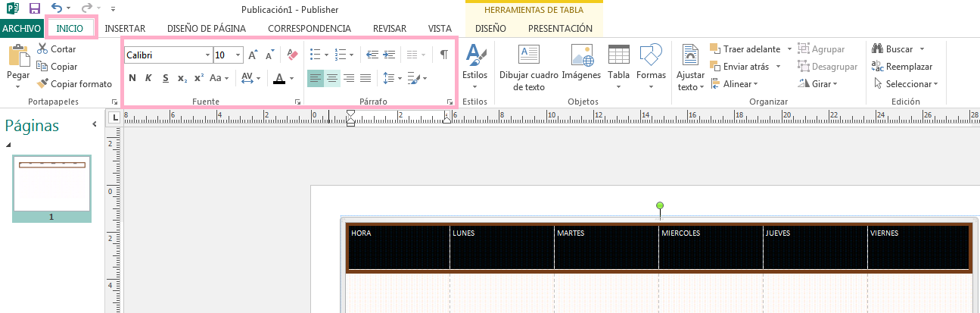The height and width of the screenshot is (313, 980).
Task: Apply the black font color A swatch
Action: (280, 77)
